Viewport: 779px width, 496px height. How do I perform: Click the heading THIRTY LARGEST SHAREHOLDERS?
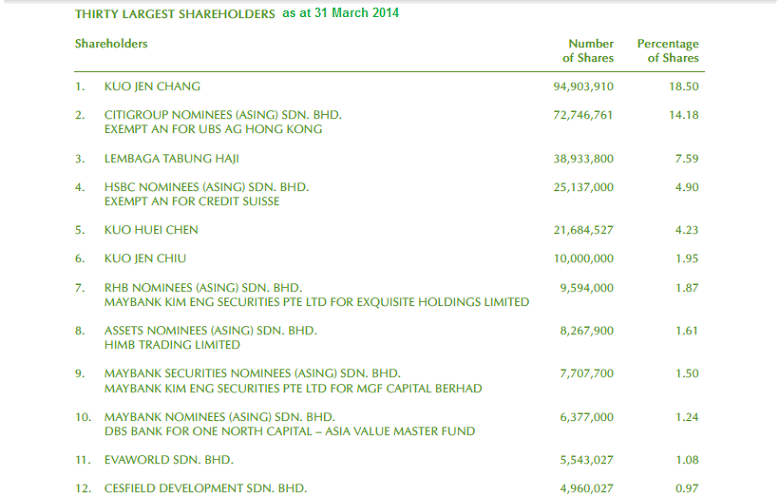(x=175, y=14)
